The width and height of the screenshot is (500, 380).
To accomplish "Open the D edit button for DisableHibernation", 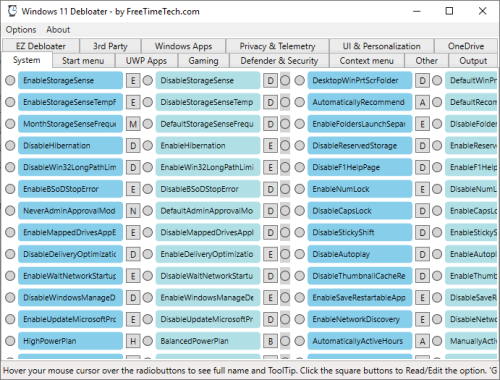I will 133,146.
